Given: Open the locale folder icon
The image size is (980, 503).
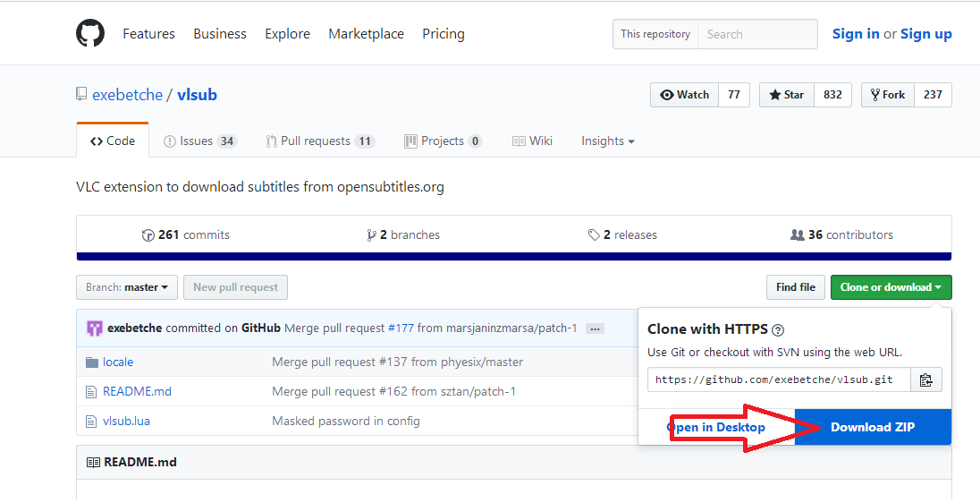Looking at the screenshot, I should click(92, 362).
